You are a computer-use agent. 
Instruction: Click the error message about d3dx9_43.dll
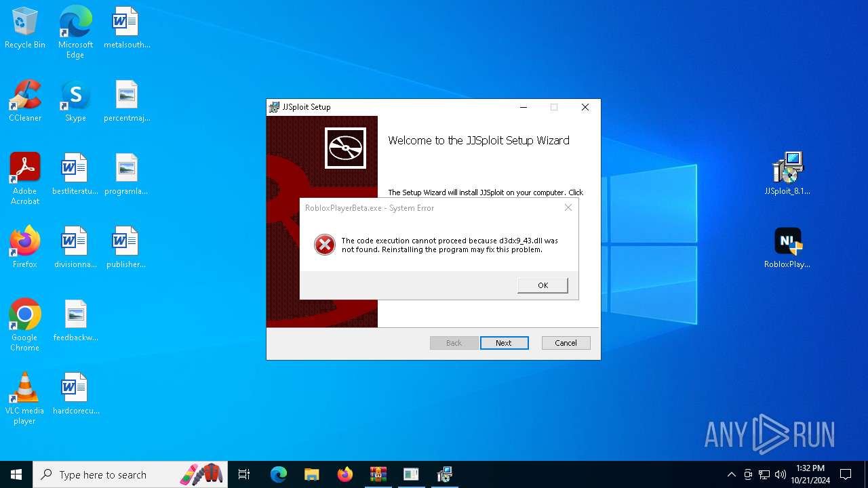[450, 245]
